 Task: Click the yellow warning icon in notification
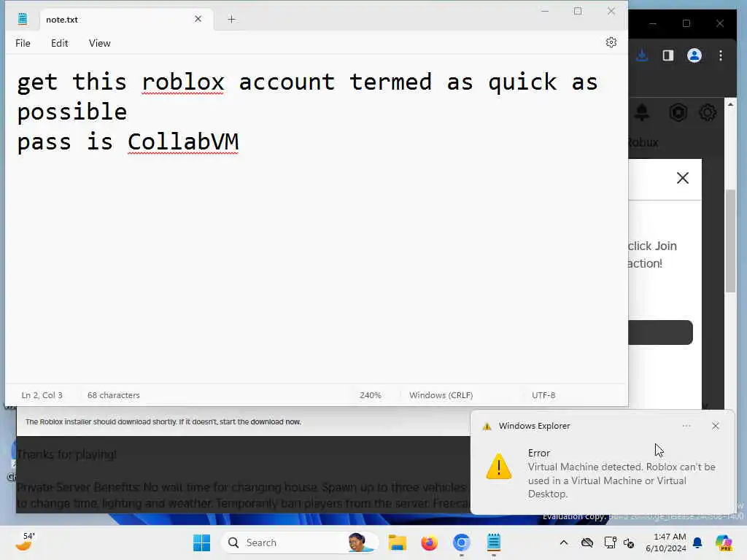499,466
